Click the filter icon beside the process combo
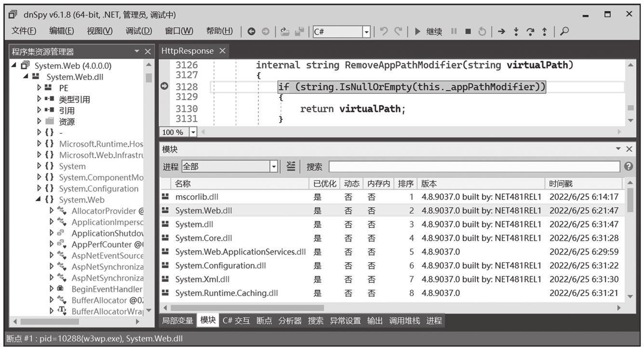Screen dimensions: 644x350 290,166
